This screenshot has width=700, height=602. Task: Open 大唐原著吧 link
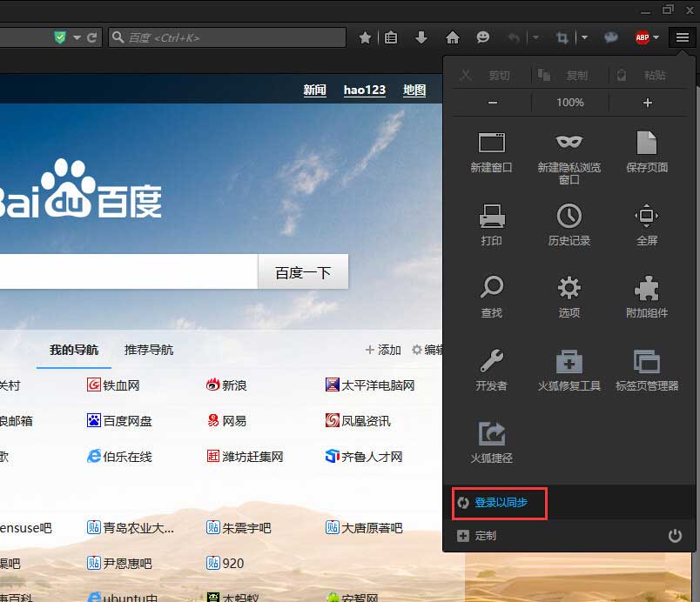(364, 528)
